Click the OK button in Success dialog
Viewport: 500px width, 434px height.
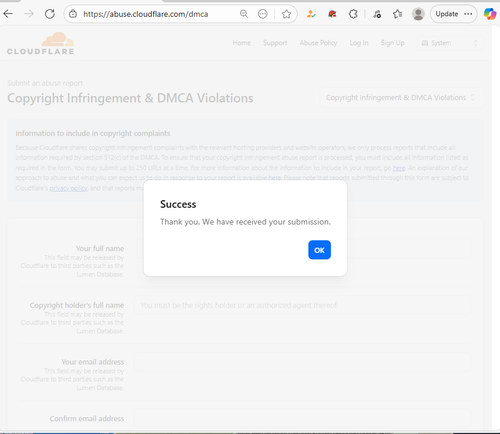tap(319, 250)
